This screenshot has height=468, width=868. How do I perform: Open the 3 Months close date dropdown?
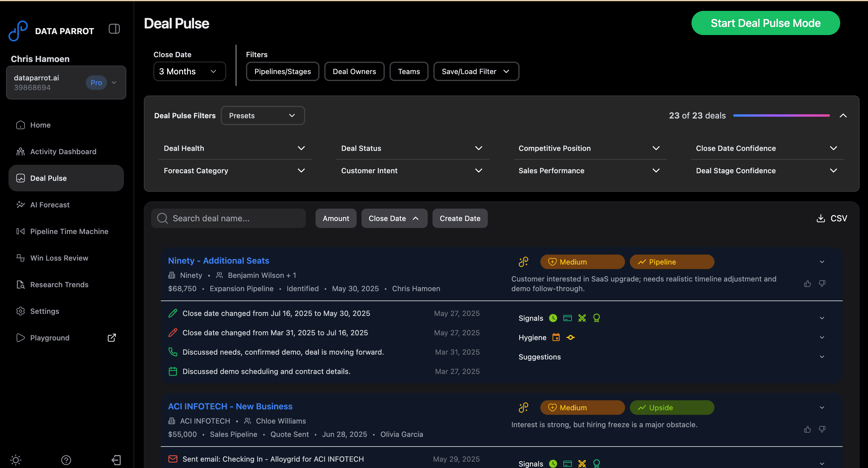189,71
